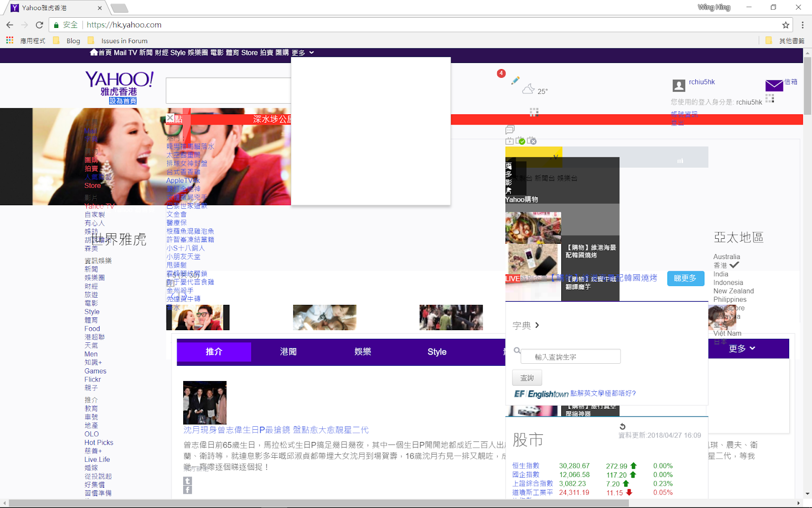The width and height of the screenshot is (812, 508).
Task: Switch to the 港聞 tab
Action: point(288,352)
